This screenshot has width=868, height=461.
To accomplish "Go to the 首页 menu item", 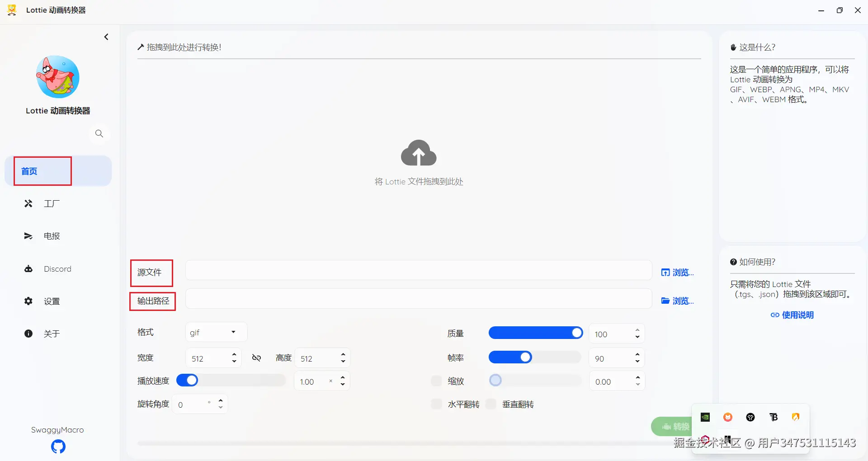I will point(58,171).
